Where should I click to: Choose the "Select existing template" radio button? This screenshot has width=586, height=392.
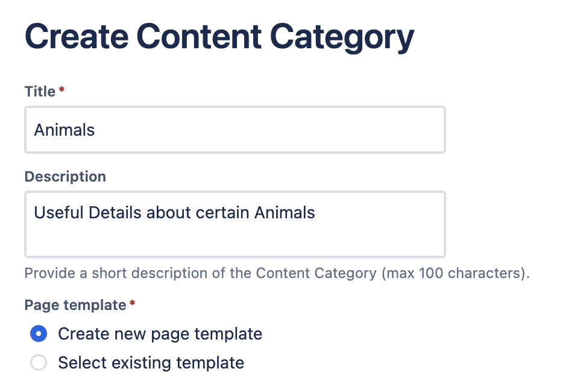[x=39, y=362]
